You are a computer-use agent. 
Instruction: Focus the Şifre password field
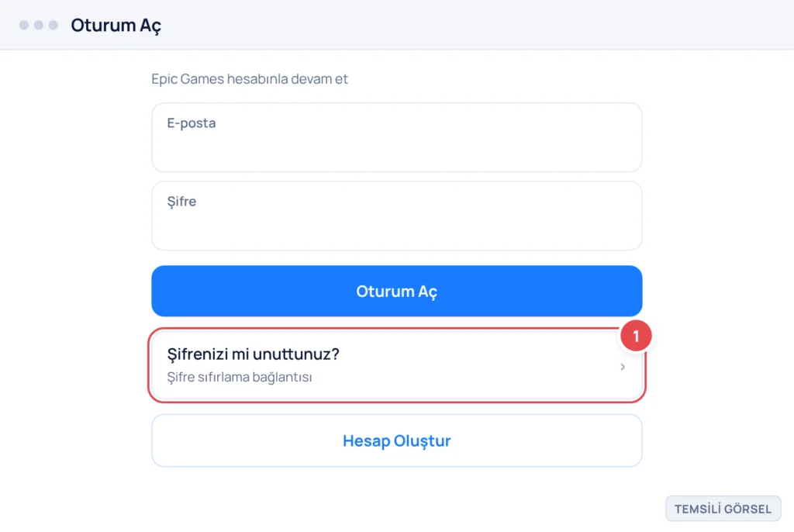pos(396,216)
